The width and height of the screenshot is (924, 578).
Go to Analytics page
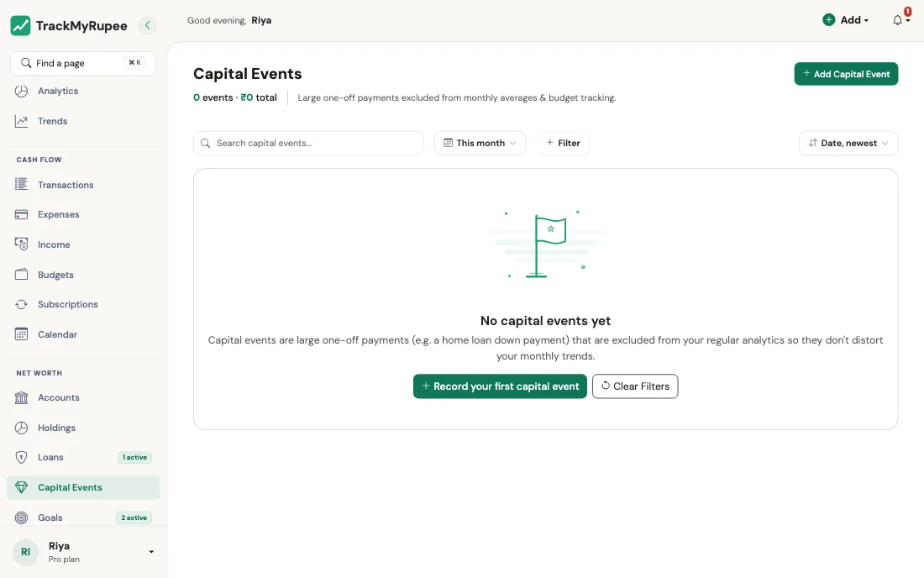(84, 91)
